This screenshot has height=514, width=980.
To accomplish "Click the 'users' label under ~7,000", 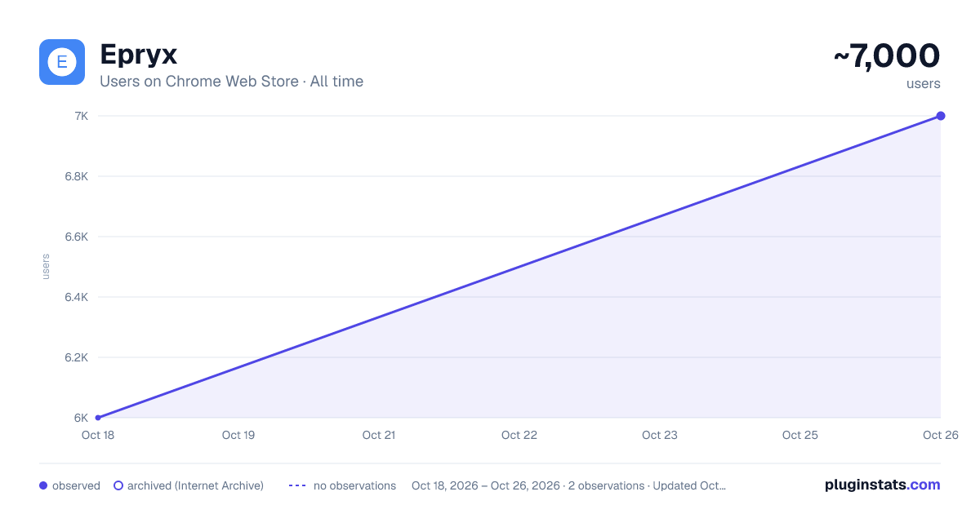I will pyautogui.click(x=924, y=83).
